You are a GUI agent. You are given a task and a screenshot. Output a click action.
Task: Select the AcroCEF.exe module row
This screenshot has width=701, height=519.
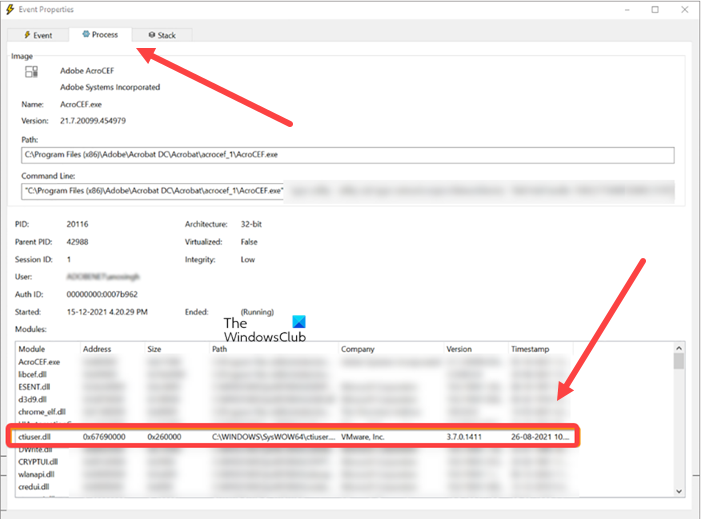(295, 362)
